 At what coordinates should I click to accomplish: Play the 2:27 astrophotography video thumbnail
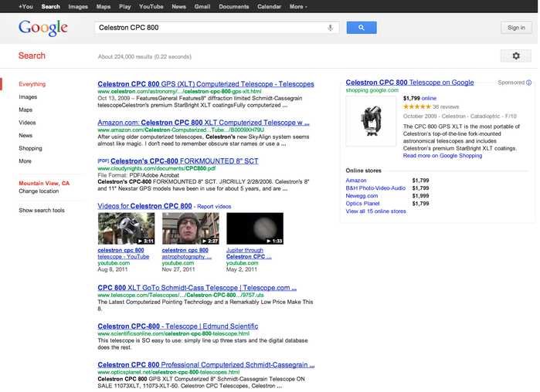pos(191,228)
